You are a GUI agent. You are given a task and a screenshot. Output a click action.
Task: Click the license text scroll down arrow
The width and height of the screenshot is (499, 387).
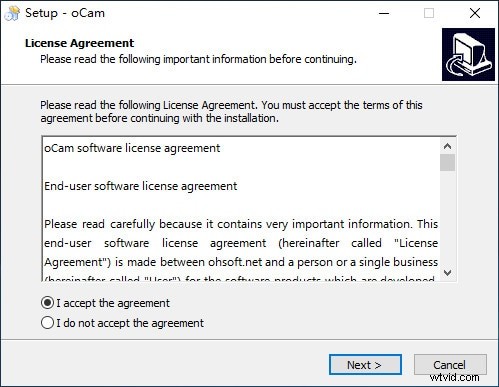448,273
